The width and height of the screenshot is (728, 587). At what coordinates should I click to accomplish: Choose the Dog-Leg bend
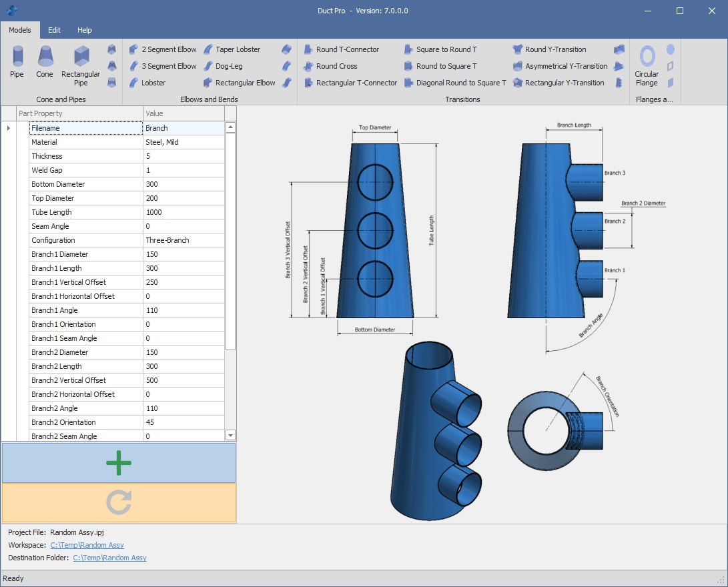coord(223,66)
